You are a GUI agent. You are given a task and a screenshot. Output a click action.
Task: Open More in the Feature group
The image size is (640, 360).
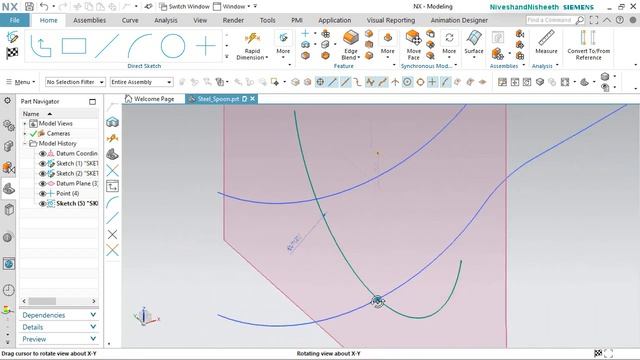click(387, 44)
